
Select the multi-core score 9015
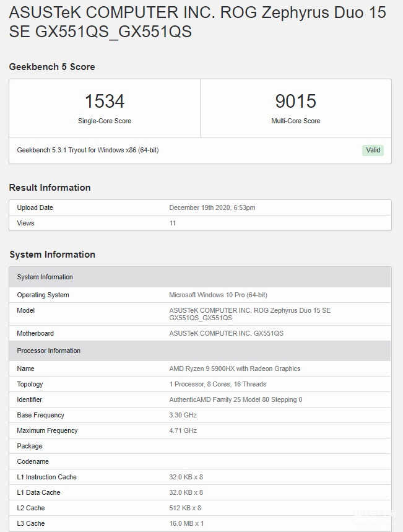[x=295, y=101]
